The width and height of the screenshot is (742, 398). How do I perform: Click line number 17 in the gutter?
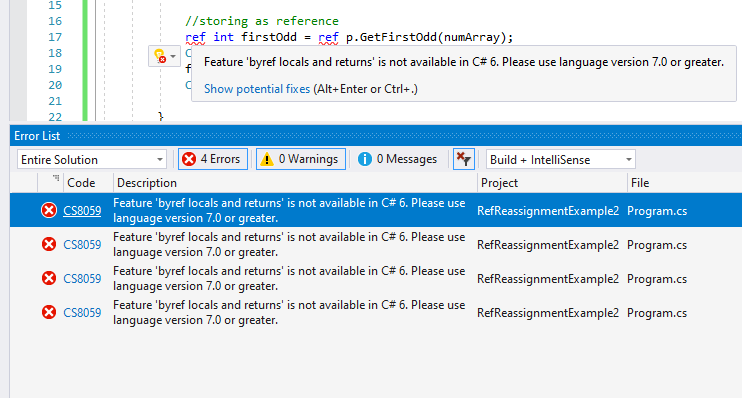55,37
